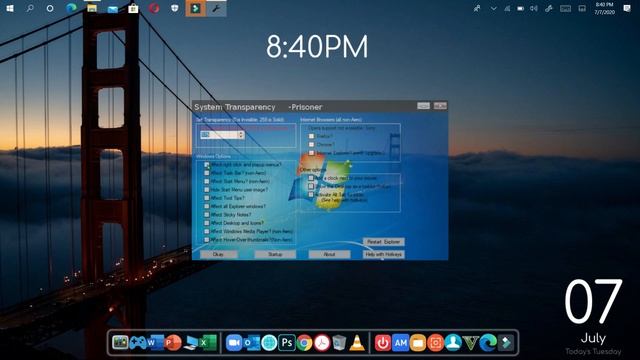Viewport: 640px width, 360px height.
Task: Launch the game controller app in dock
Action: [x=138, y=343]
